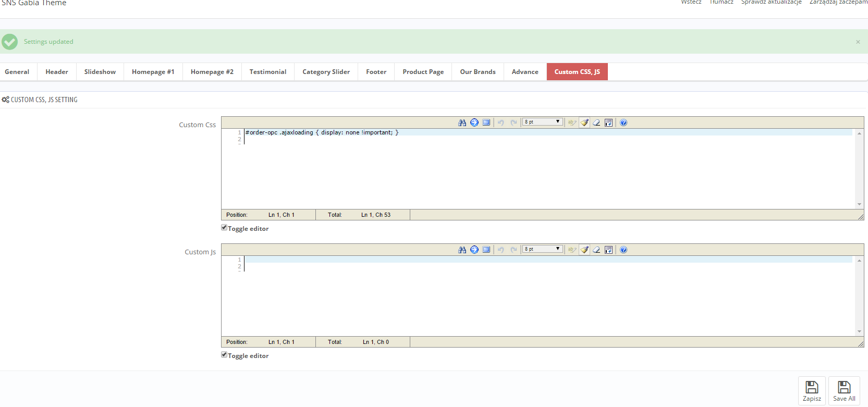Open font size dropdown in Custom Js editor

tap(543, 249)
